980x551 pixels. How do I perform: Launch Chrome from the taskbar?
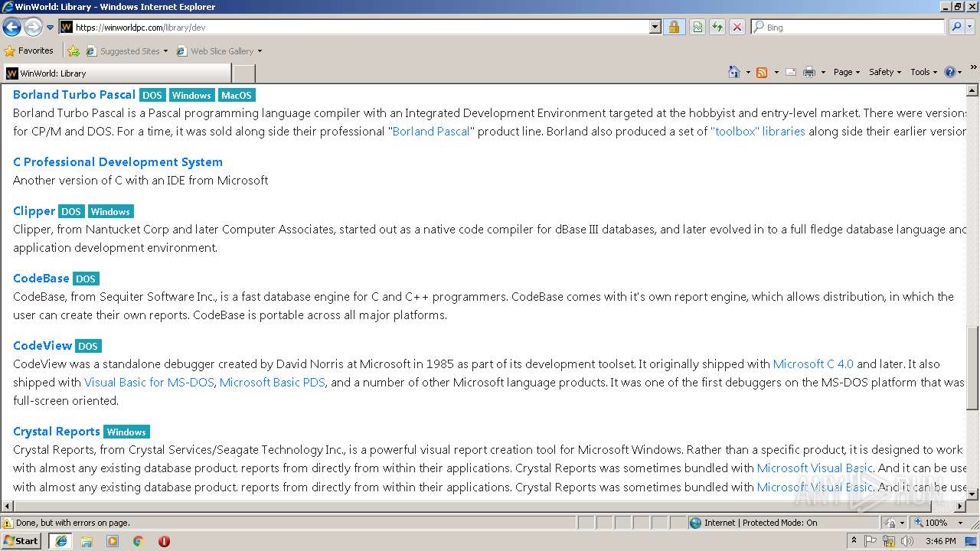(138, 541)
